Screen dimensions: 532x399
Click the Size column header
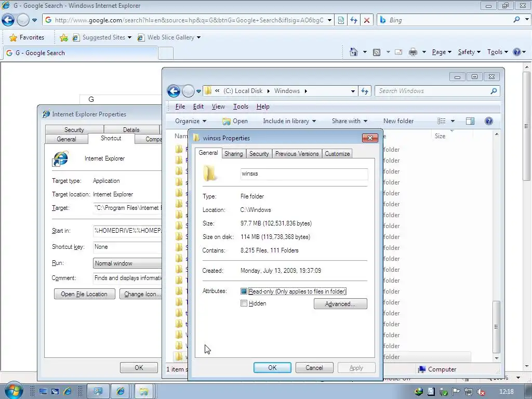point(440,136)
